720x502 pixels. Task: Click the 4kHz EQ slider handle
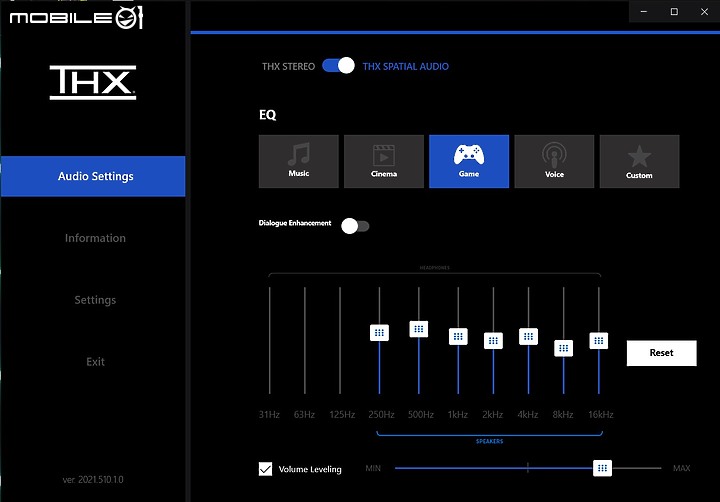pos(529,336)
